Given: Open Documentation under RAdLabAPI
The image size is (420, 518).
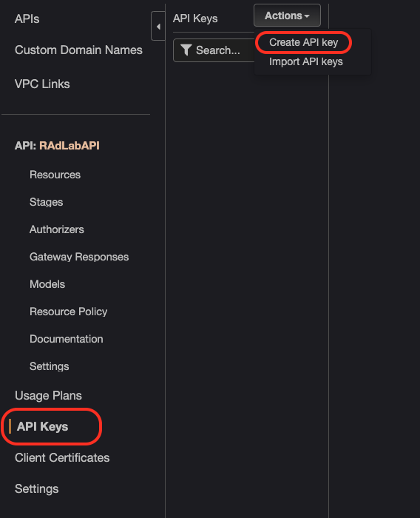Looking at the screenshot, I should (x=67, y=339).
